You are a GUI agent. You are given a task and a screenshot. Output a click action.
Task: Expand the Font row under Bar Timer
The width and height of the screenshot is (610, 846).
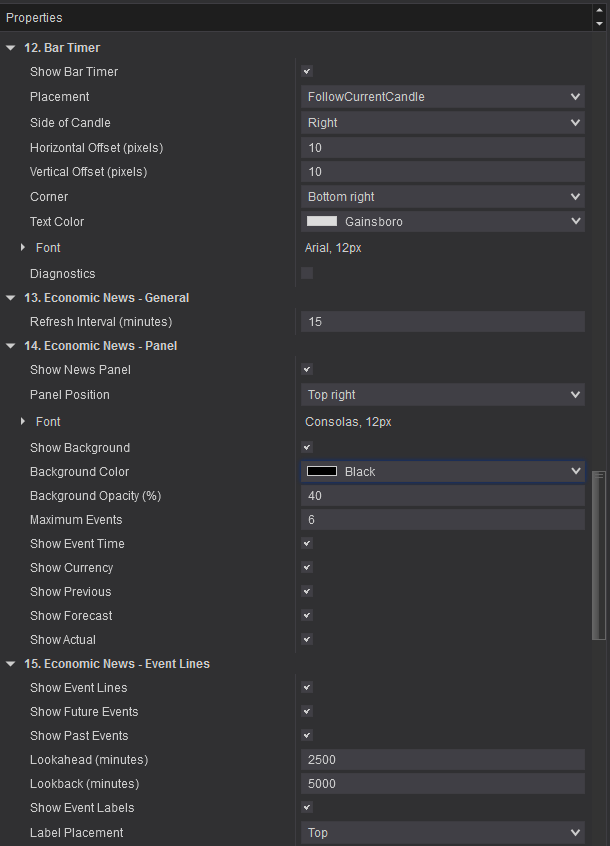[23, 248]
